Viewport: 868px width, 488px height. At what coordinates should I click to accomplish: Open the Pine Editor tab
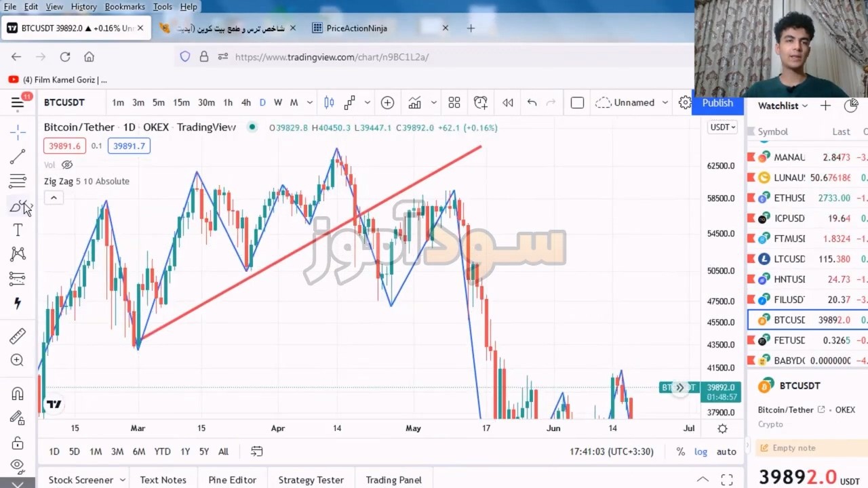point(232,480)
